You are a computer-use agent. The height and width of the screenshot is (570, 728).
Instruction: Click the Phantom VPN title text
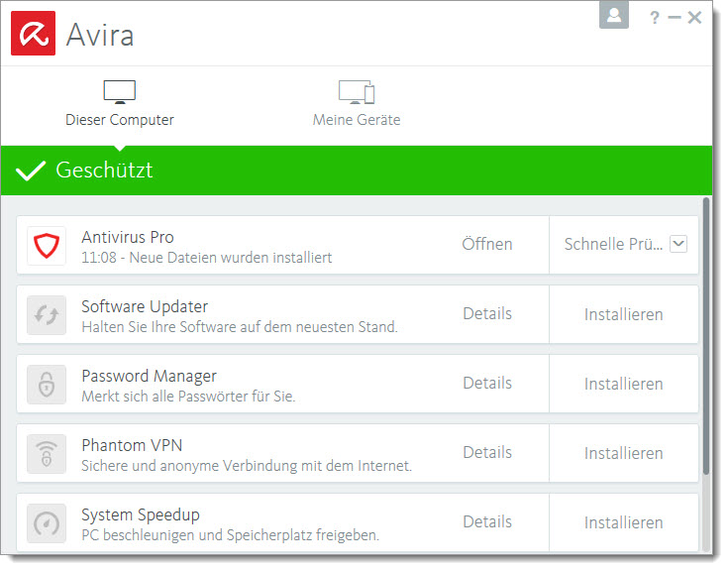pyautogui.click(x=132, y=445)
